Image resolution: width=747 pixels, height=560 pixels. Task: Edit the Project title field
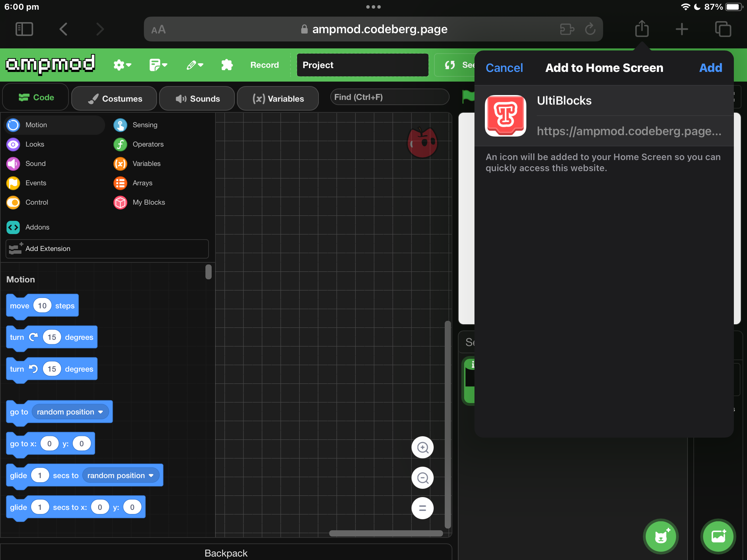362,65
